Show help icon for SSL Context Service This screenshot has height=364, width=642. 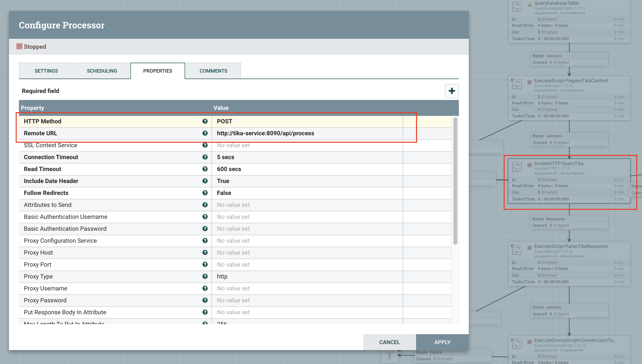click(205, 145)
